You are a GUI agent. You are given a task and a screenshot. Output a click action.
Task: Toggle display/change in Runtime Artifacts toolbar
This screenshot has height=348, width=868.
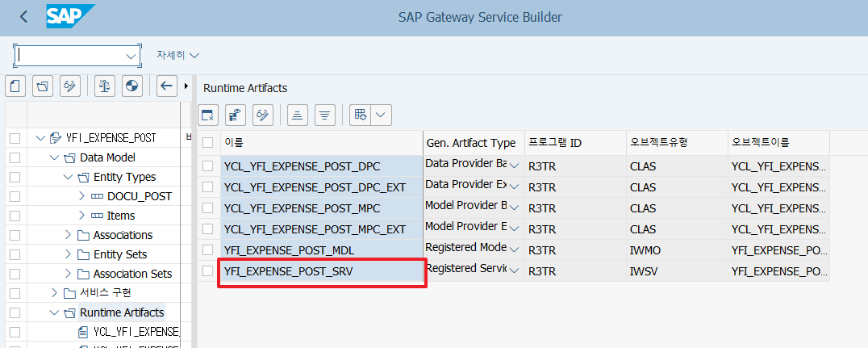click(263, 115)
